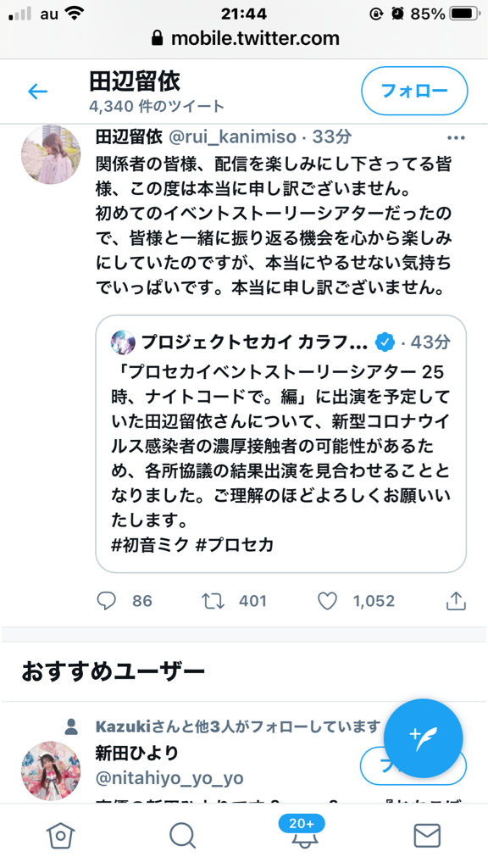Screen dimensions: 488x868
Task: Open the tweet's three-dot more menu
Action: click(456, 138)
